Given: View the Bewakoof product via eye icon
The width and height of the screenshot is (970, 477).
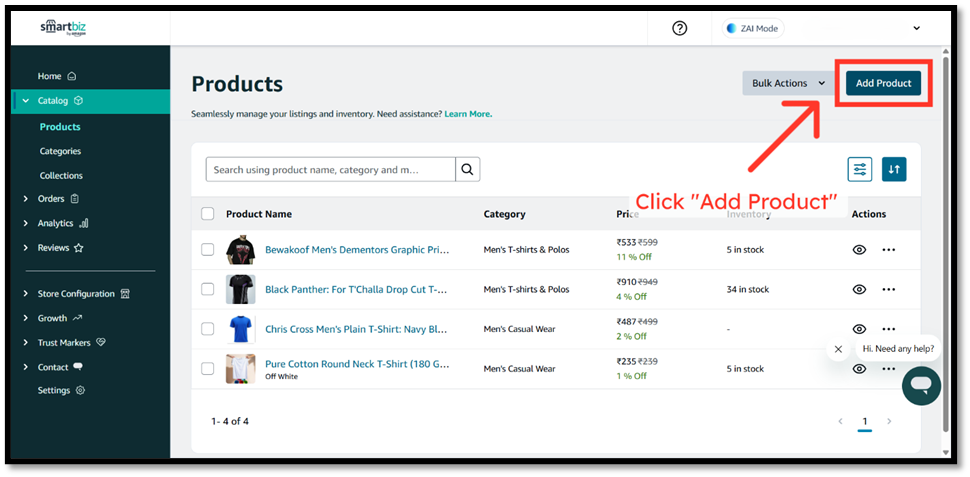Looking at the screenshot, I should tap(859, 249).
